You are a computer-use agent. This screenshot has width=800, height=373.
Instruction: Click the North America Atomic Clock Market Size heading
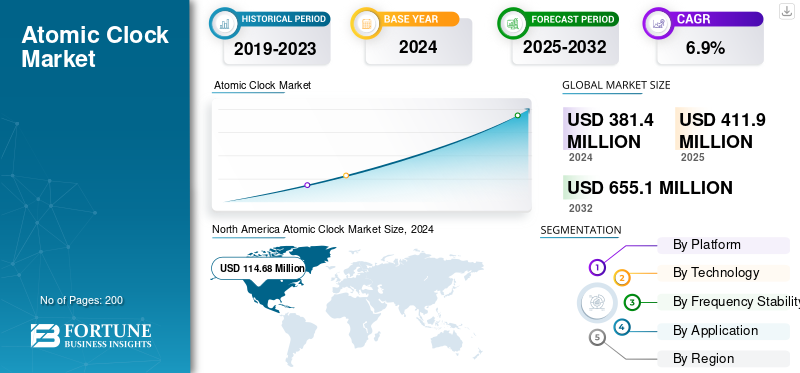click(323, 229)
